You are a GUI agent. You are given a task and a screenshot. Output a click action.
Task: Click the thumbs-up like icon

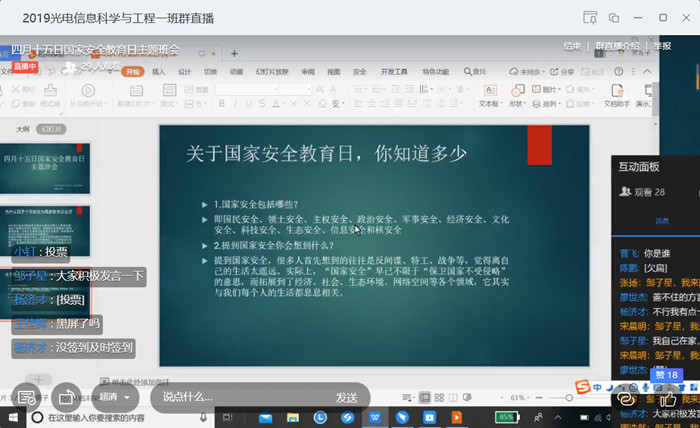click(x=667, y=399)
